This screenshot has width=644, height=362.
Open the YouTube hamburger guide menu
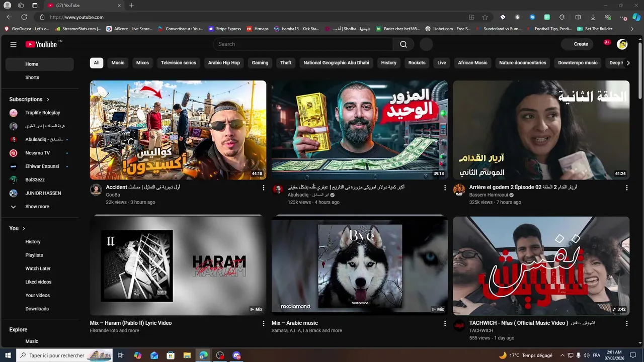coord(14,44)
